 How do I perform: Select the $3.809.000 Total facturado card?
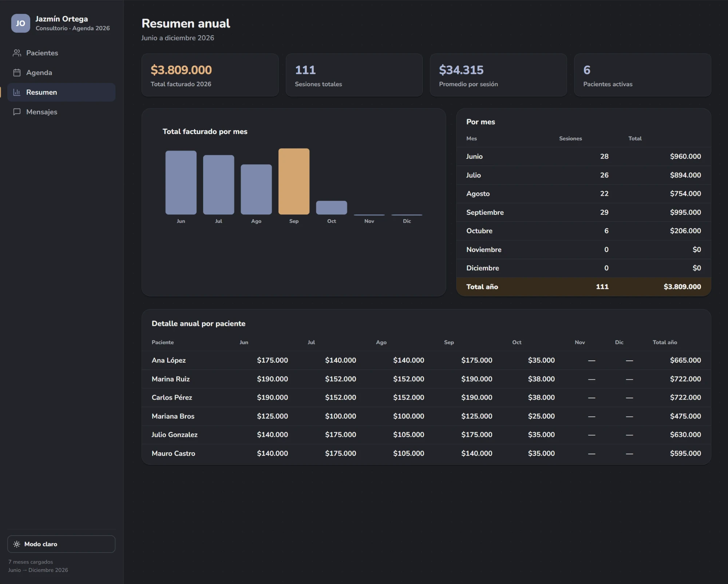(210, 75)
